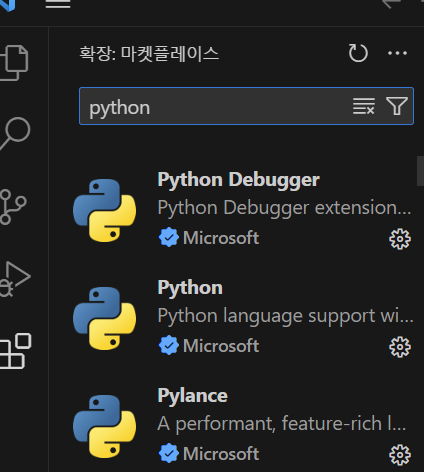The width and height of the screenshot is (424, 472).
Task: Click the Python language support description
Action: (285, 316)
